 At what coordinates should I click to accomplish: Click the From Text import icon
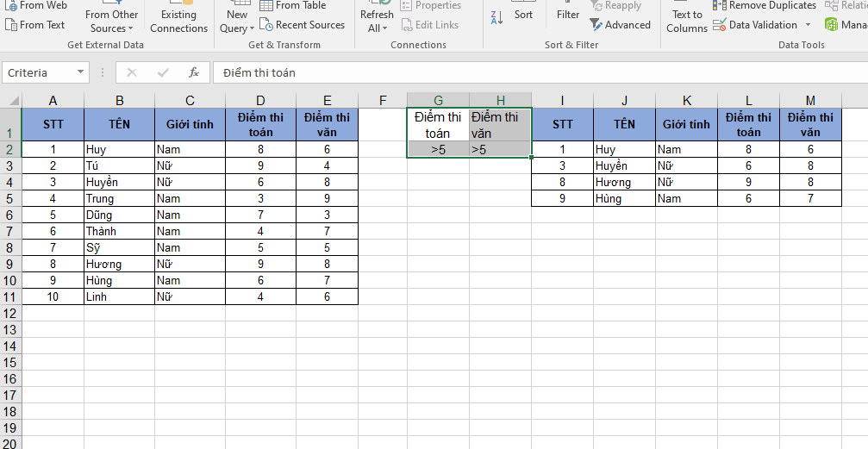pyautogui.click(x=11, y=25)
